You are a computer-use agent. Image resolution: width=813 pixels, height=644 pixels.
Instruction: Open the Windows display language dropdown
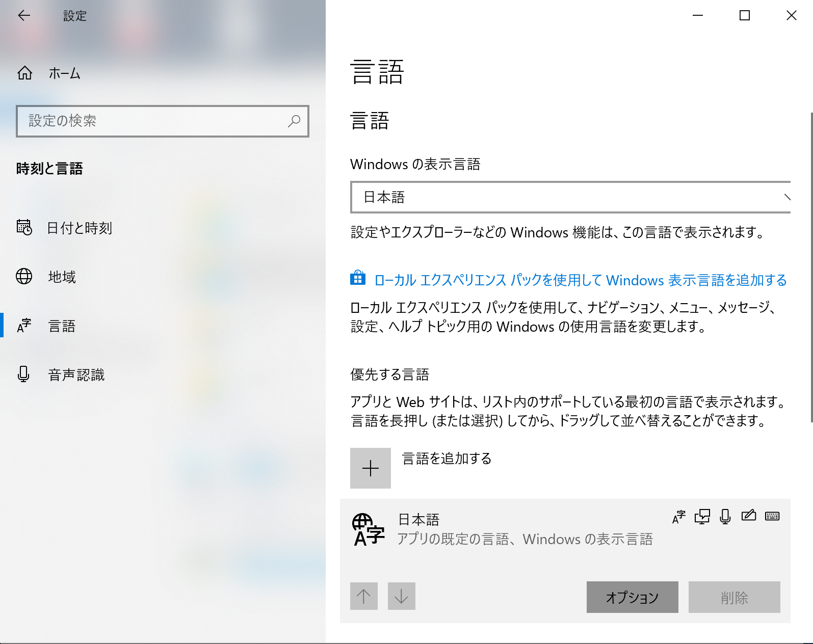[570, 197]
